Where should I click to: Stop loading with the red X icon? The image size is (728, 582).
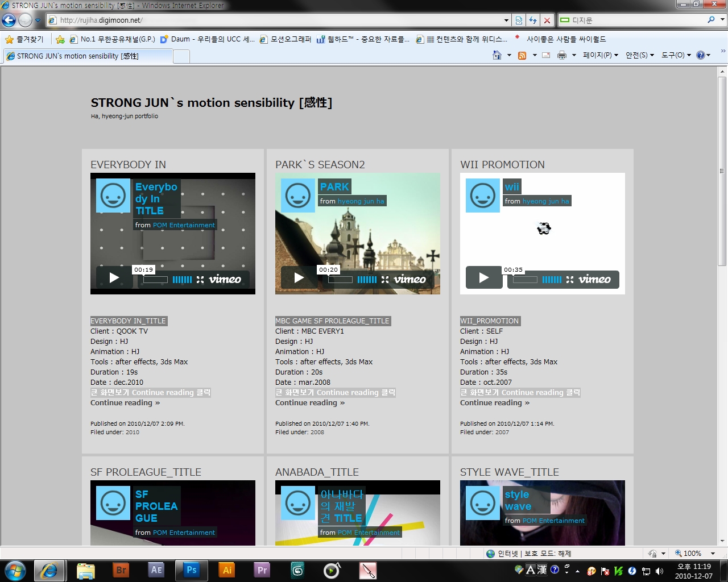pyautogui.click(x=547, y=20)
